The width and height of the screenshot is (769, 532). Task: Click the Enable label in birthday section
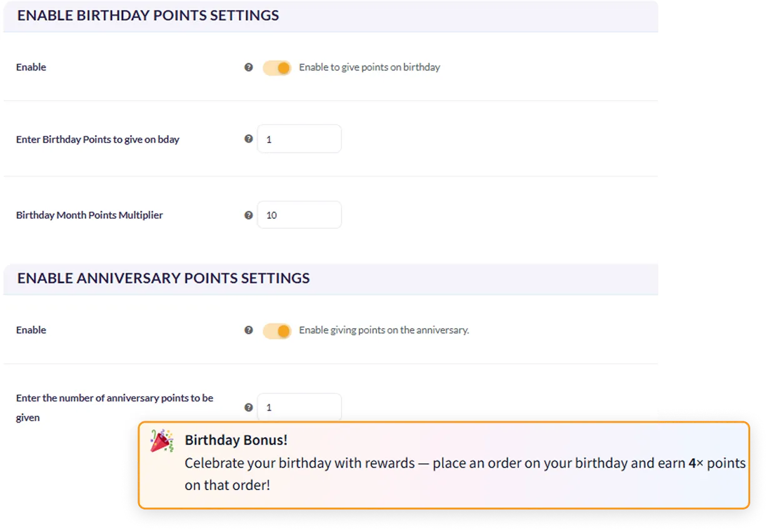click(31, 68)
